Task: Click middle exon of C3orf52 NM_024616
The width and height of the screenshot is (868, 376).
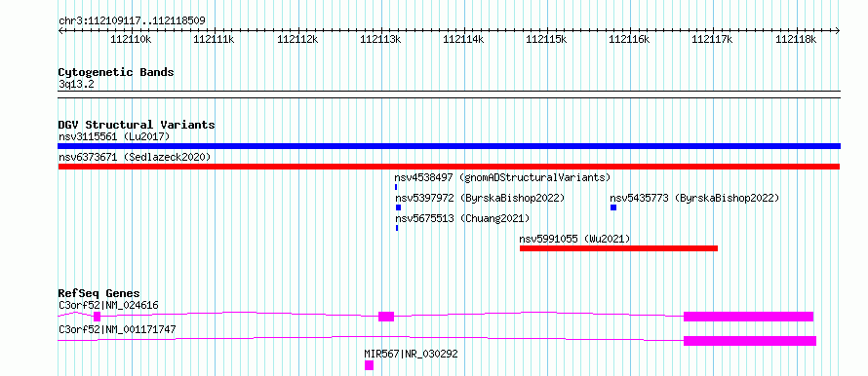Action: tap(386, 317)
